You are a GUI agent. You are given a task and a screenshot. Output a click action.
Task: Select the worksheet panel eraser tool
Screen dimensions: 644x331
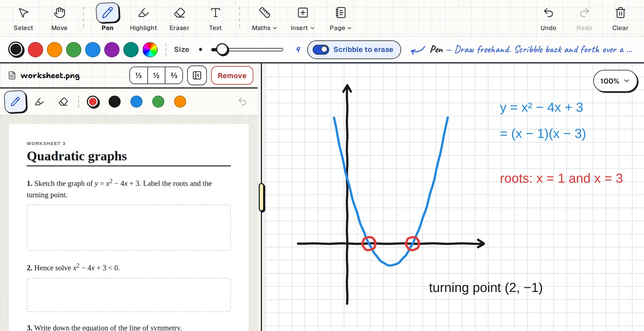point(63,102)
